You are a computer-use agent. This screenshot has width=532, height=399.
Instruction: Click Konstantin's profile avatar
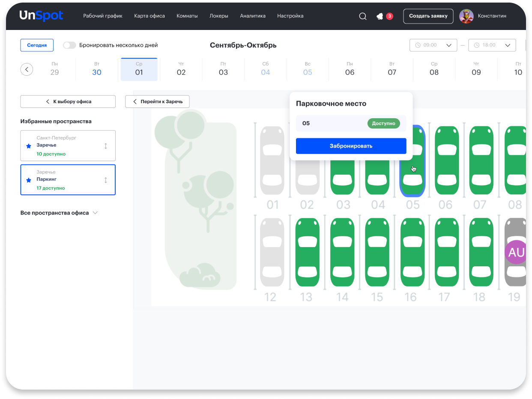[466, 16]
